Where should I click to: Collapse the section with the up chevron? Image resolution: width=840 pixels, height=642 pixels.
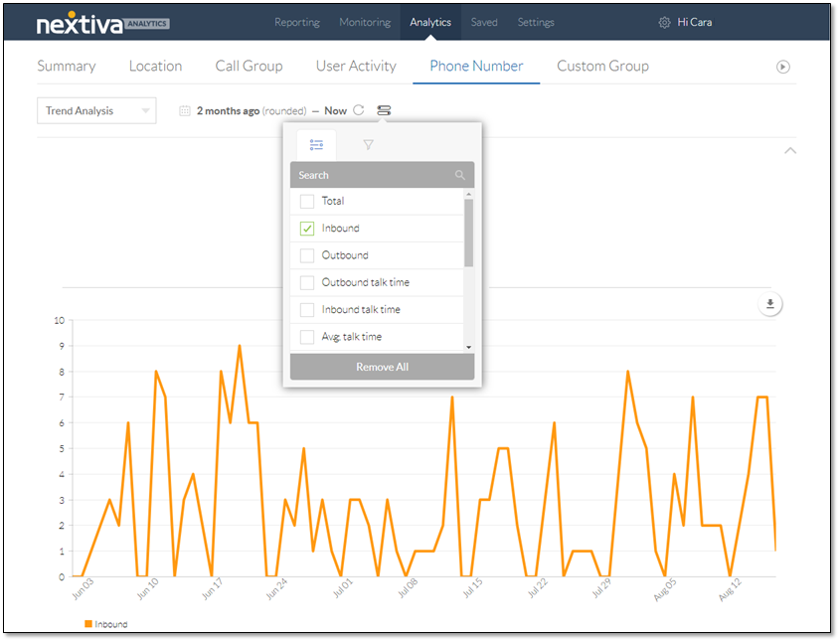pyautogui.click(x=790, y=151)
